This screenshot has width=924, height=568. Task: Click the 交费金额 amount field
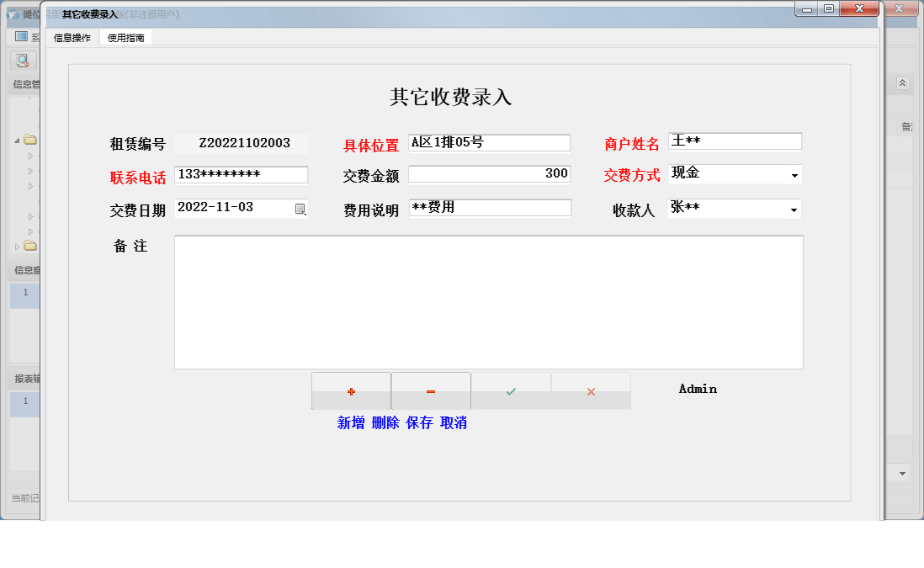[490, 174]
